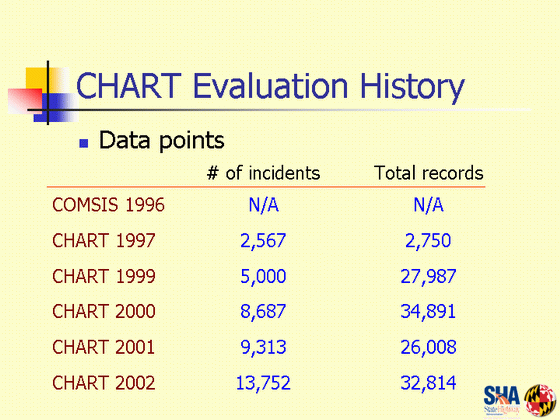Click the Total records column header
The height and width of the screenshot is (420, 560).
429,173
